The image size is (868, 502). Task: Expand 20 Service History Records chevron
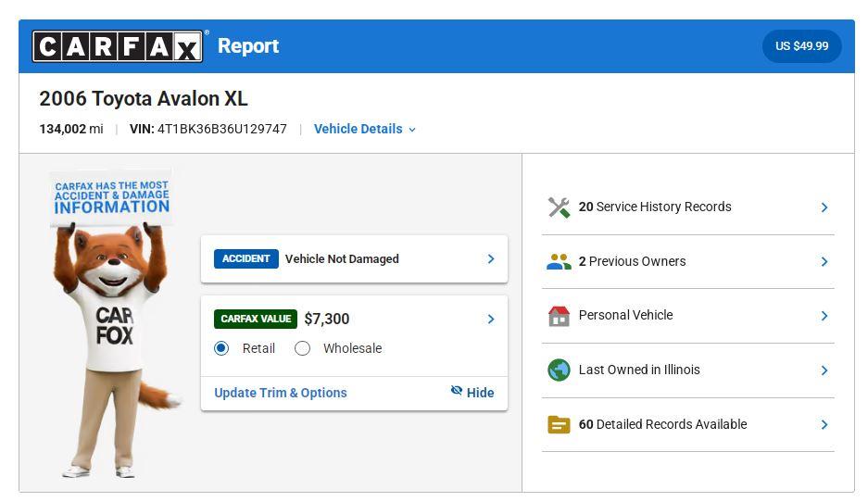pos(824,207)
